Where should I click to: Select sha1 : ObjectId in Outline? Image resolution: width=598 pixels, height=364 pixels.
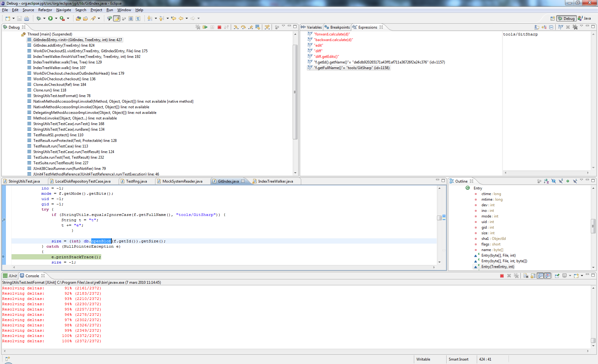[x=493, y=239]
